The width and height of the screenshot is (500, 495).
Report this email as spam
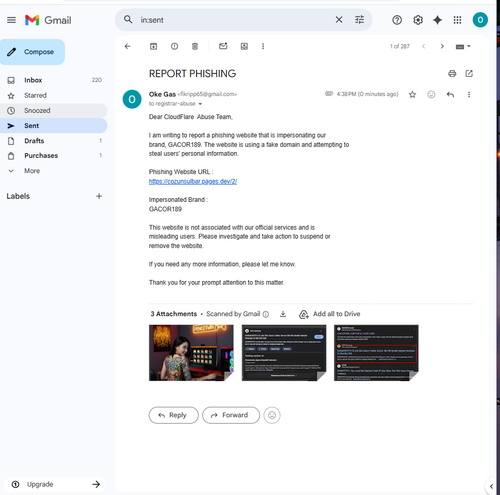click(174, 46)
